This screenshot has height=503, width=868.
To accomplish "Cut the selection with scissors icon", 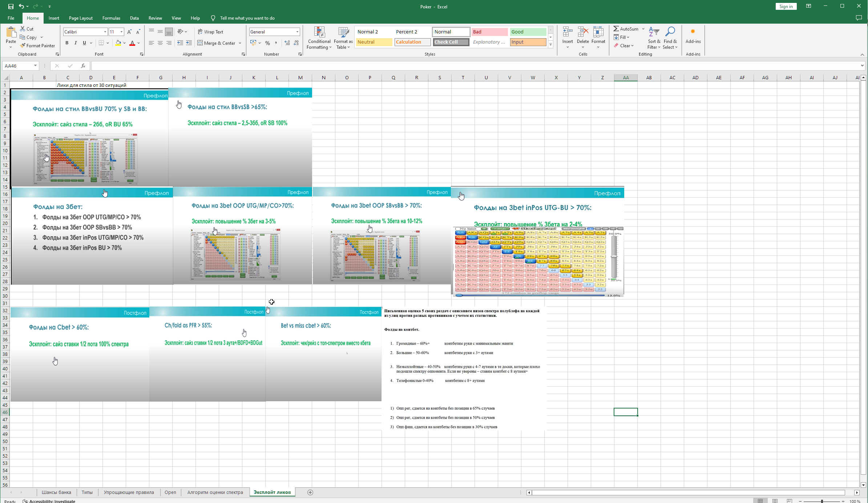I will point(27,29).
